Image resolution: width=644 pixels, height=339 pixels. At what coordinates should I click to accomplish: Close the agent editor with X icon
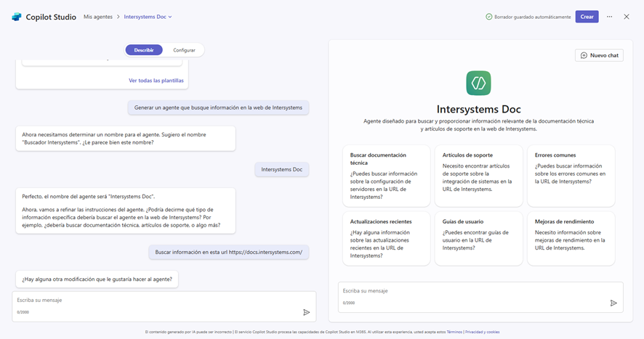pos(627,17)
